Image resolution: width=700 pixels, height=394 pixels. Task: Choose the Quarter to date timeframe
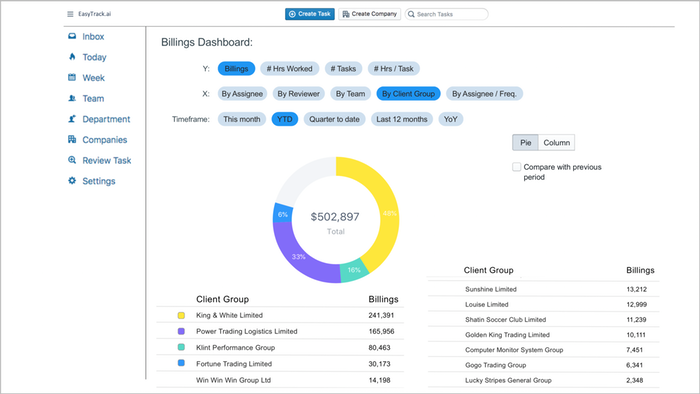point(334,119)
